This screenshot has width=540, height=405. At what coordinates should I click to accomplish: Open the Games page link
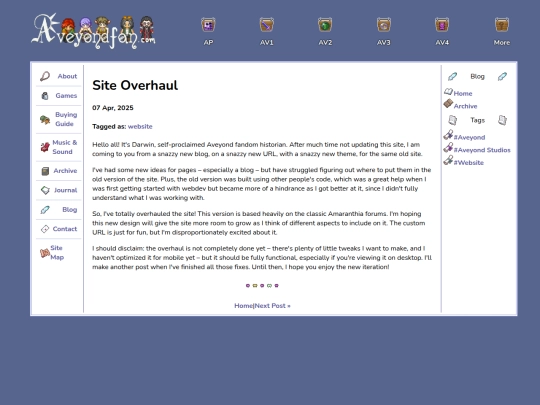coord(66,96)
